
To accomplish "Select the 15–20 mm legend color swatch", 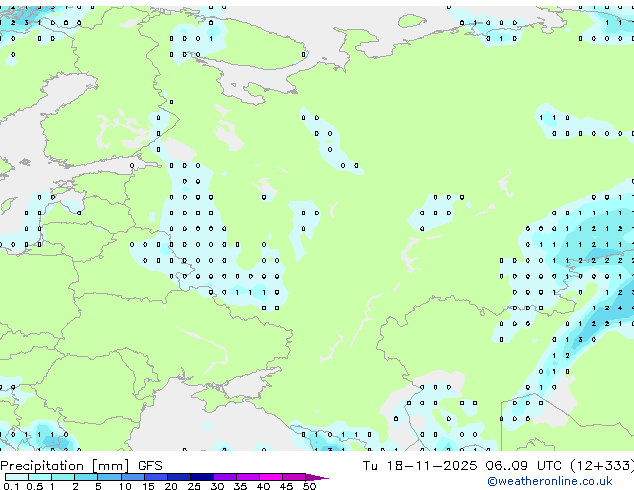I will (156, 477).
